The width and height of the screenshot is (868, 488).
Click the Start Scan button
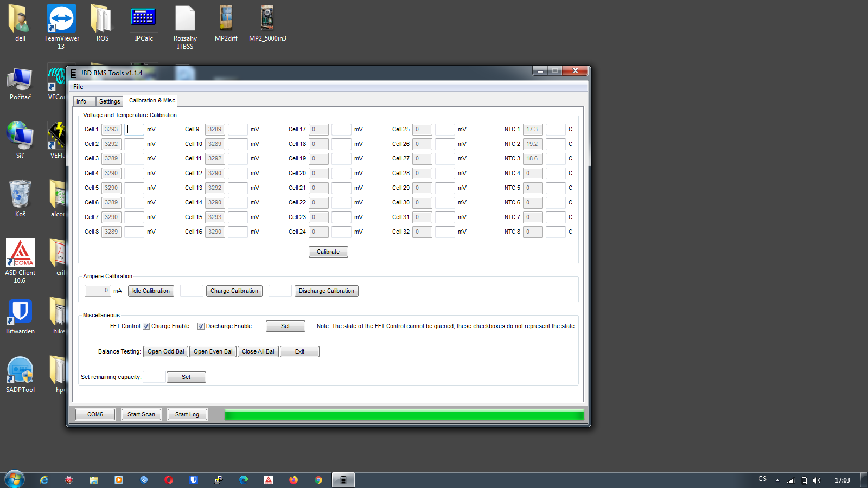tap(141, 415)
